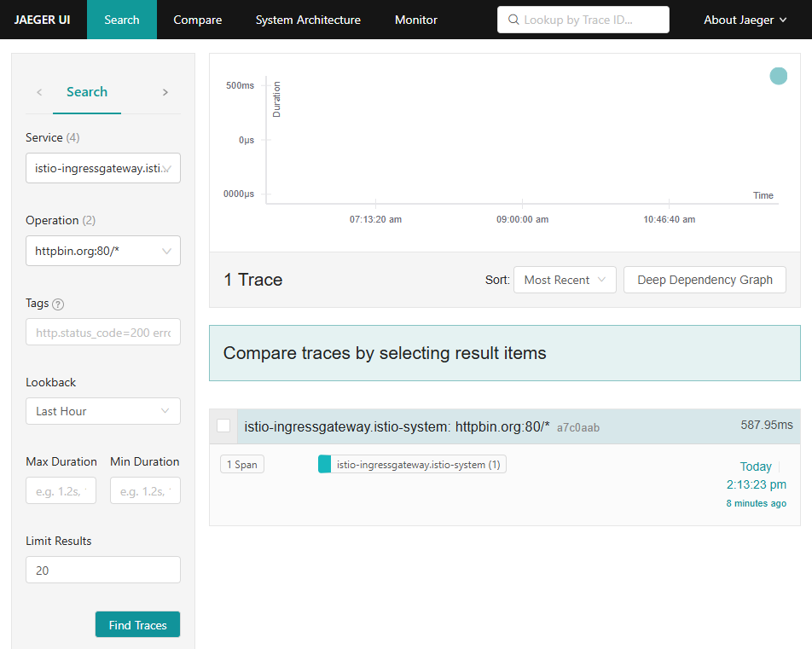
Task: Click the 09:00:00 am axis label
Action: (x=522, y=220)
